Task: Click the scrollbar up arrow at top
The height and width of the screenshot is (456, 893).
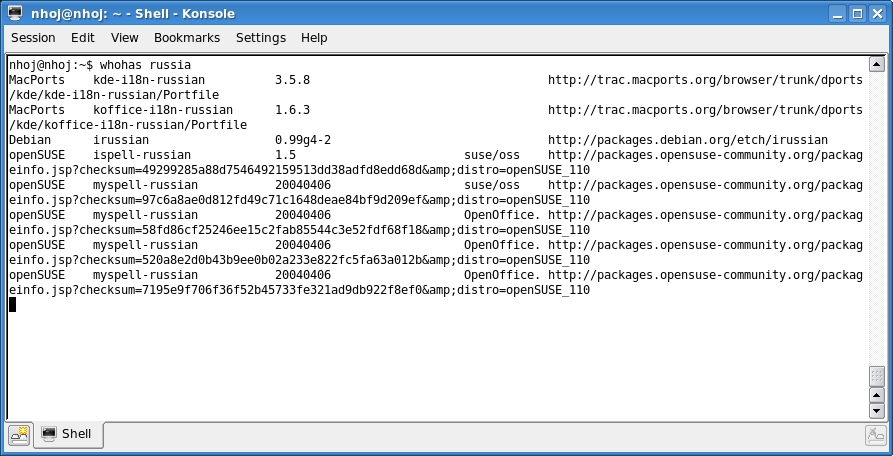Action: (x=877, y=63)
